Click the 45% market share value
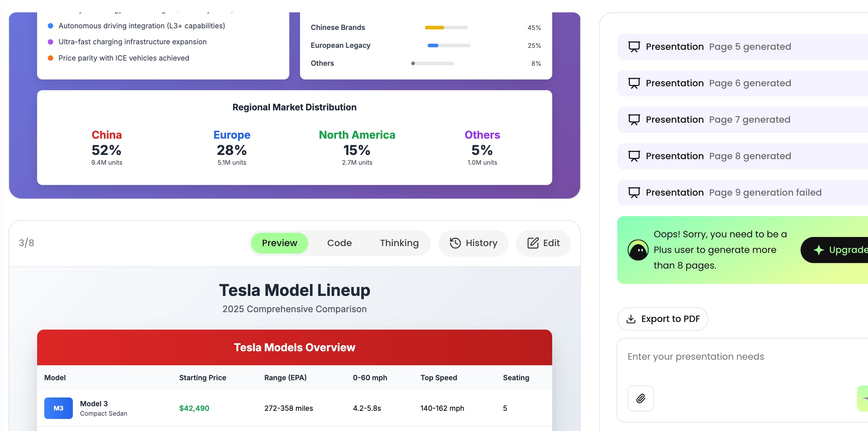The width and height of the screenshot is (868, 431). [534, 28]
